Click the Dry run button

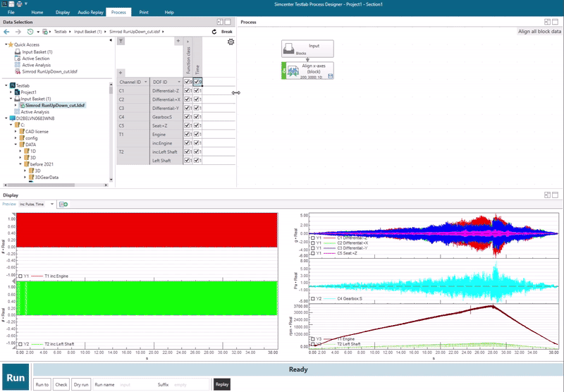81,384
